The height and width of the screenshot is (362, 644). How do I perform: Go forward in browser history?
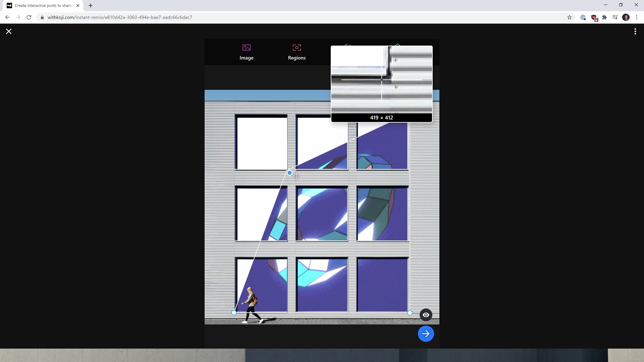pyautogui.click(x=18, y=17)
